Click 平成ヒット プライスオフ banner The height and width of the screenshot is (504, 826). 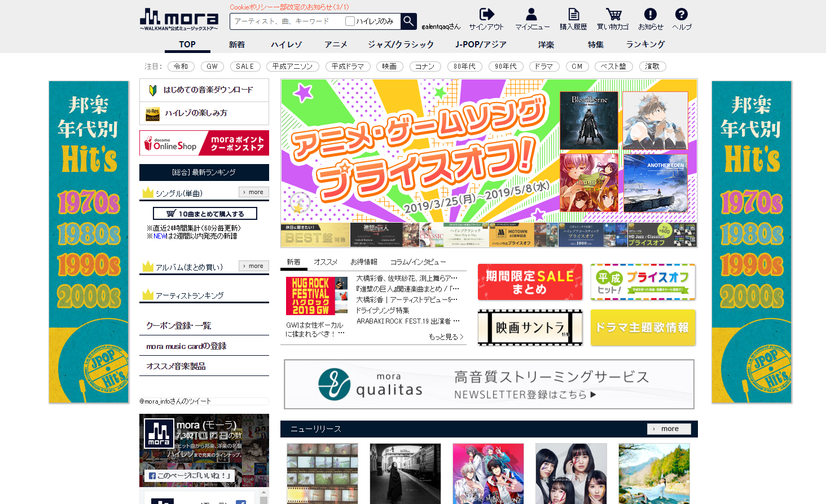click(x=643, y=282)
